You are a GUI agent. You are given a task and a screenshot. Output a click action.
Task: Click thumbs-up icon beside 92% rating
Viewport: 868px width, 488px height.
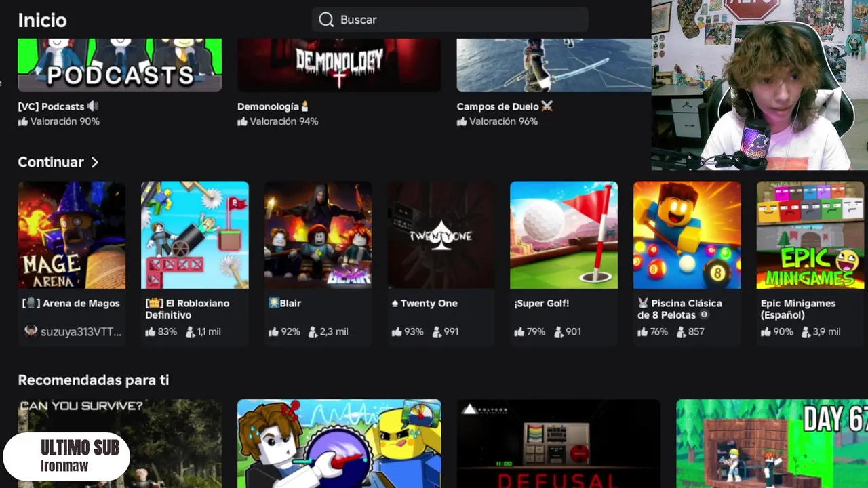[x=274, y=332]
